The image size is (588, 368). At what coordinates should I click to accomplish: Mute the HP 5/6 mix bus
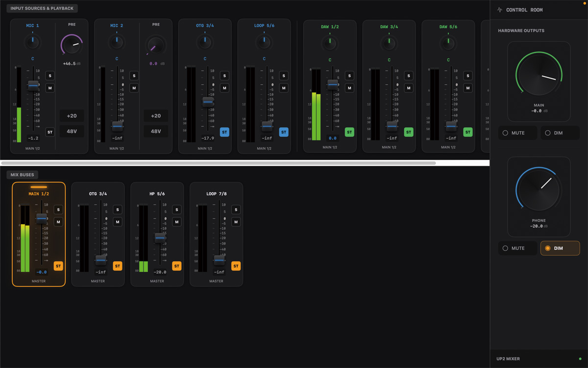pos(177,222)
